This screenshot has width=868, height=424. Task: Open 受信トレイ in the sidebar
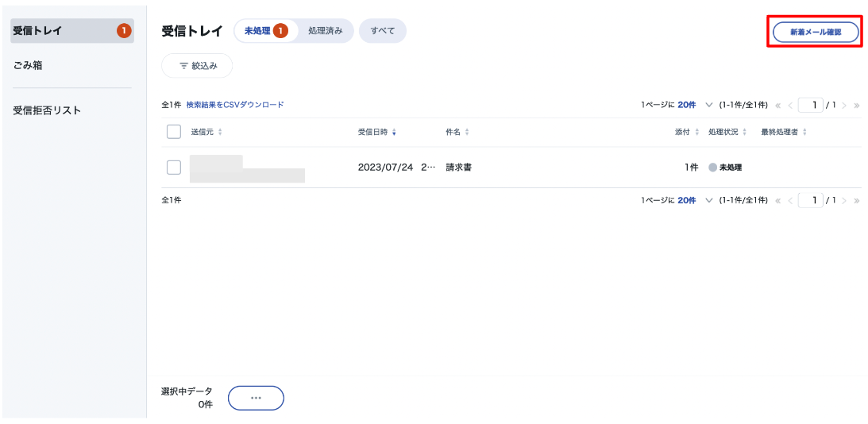click(x=72, y=31)
